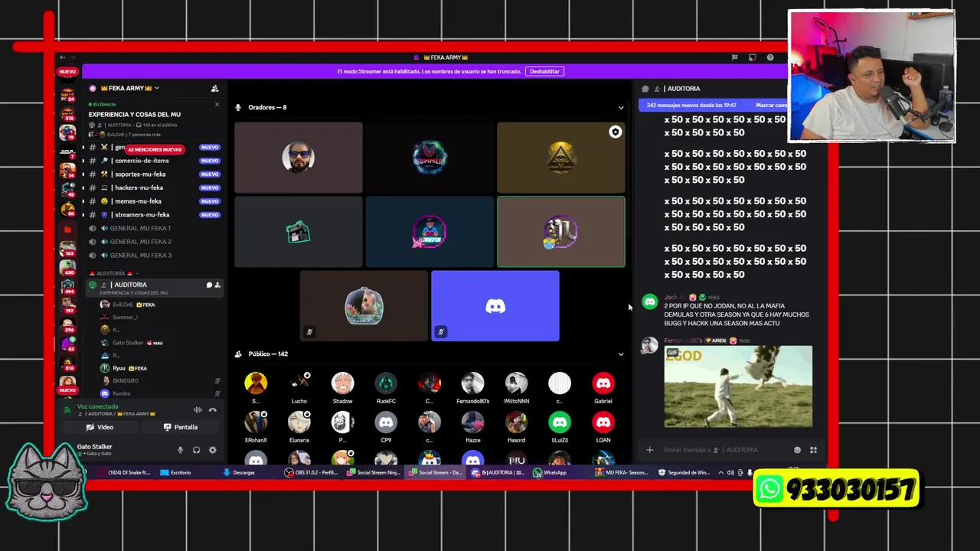Click Hazze in the audience list
Image resolution: width=980 pixels, height=551 pixels.
coord(472,427)
